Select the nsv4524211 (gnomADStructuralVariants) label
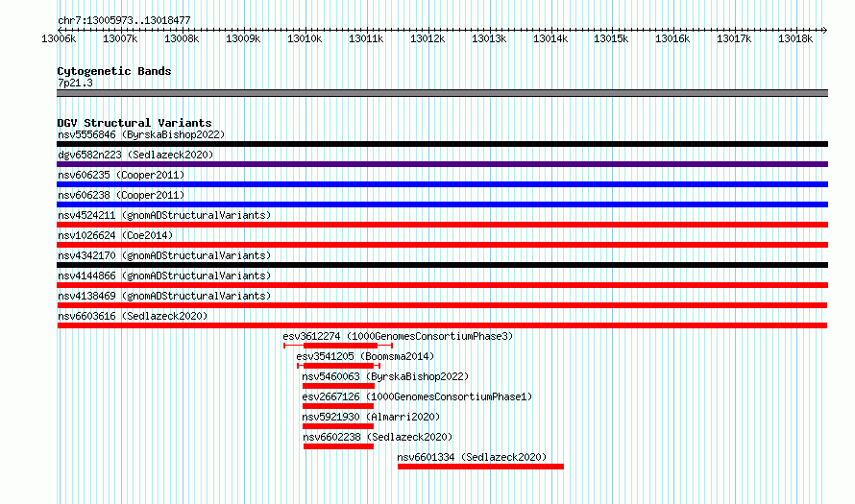Screen dimensions: 855x504 pyautogui.click(x=164, y=215)
